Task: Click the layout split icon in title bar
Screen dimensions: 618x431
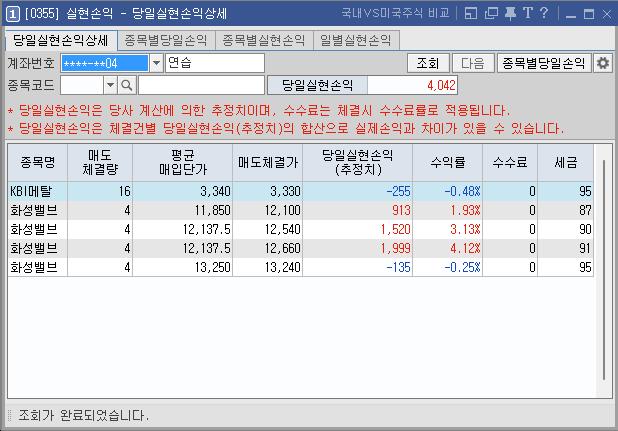Action: 471,14
